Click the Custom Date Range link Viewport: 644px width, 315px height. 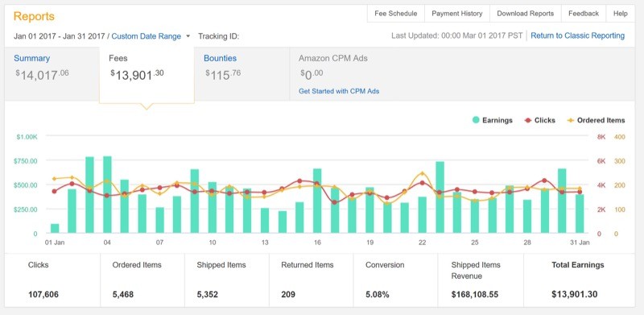147,36
